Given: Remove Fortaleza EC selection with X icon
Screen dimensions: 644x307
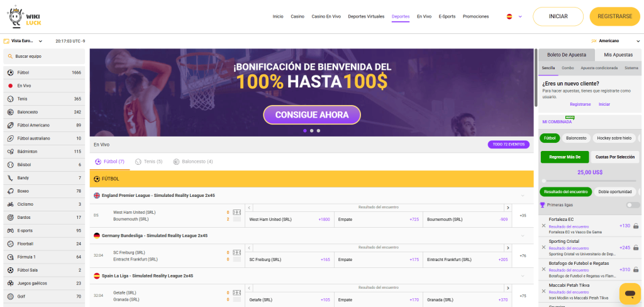Looking at the screenshot, I should pos(543,226).
